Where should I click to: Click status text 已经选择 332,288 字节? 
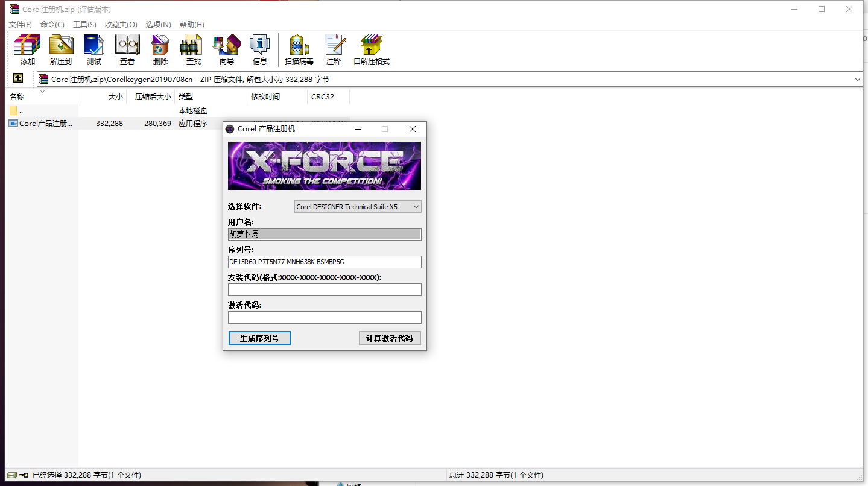pos(87,475)
